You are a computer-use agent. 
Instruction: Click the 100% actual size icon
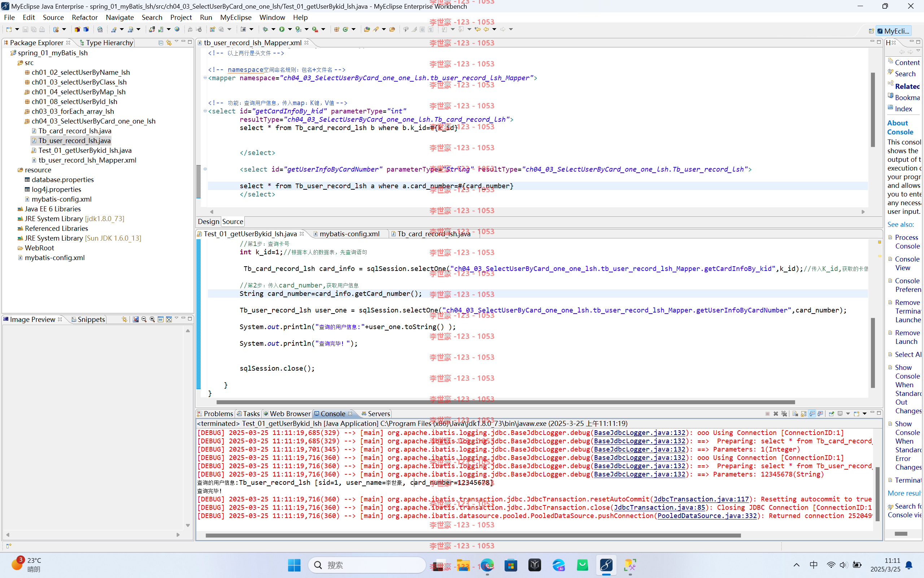[161, 319]
